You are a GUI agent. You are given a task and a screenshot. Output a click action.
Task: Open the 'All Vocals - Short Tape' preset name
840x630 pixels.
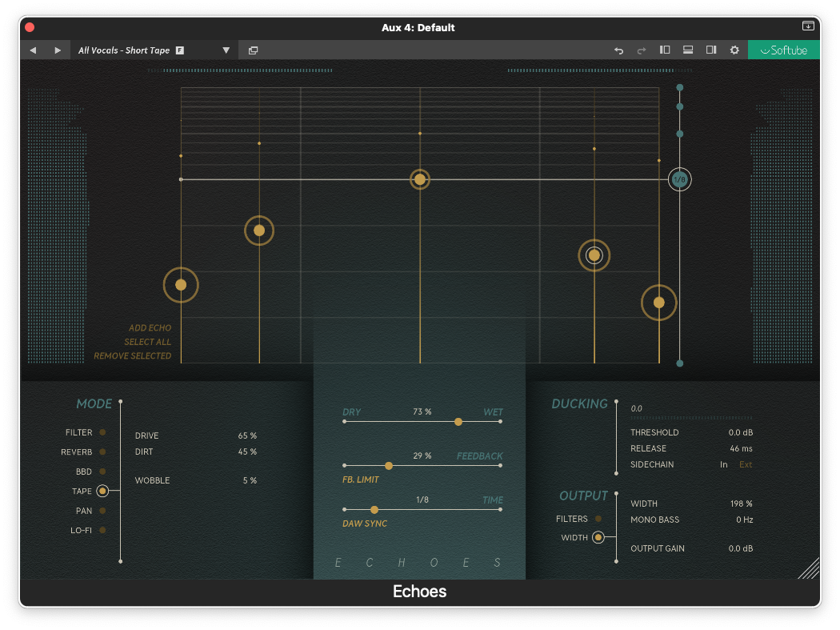pos(124,50)
